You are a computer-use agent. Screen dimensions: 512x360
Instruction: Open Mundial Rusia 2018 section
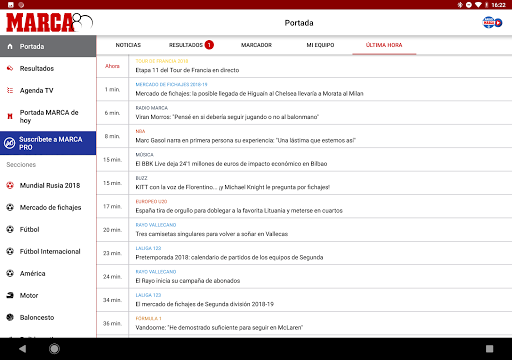(x=48, y=185)
